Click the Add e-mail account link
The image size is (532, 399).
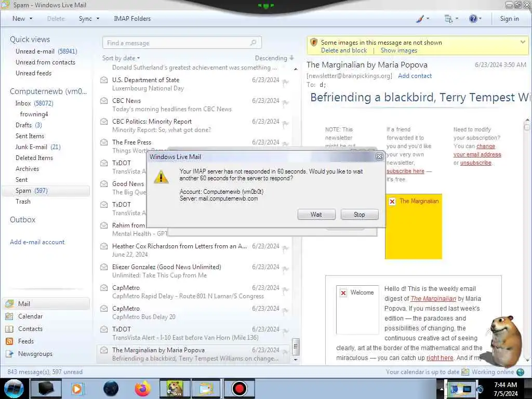pos(37,242)
